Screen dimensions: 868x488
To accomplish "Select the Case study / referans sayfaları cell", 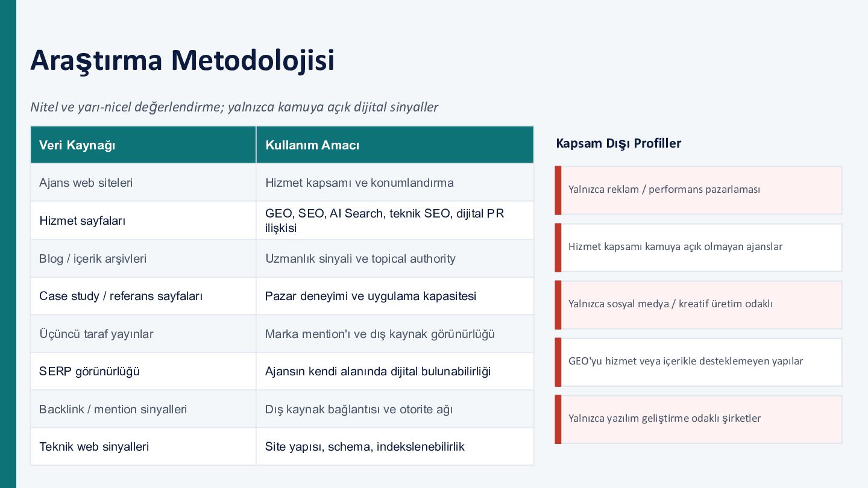I will [x=143, y=296].
